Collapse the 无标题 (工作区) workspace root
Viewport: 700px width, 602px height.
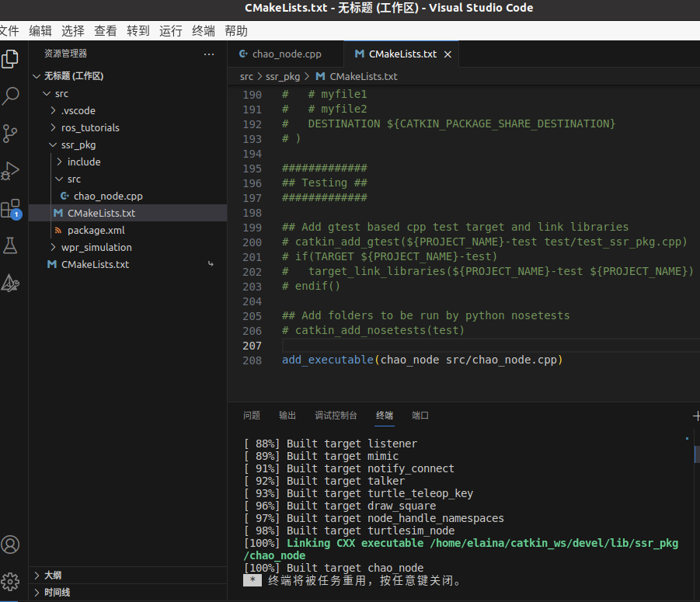37,76
